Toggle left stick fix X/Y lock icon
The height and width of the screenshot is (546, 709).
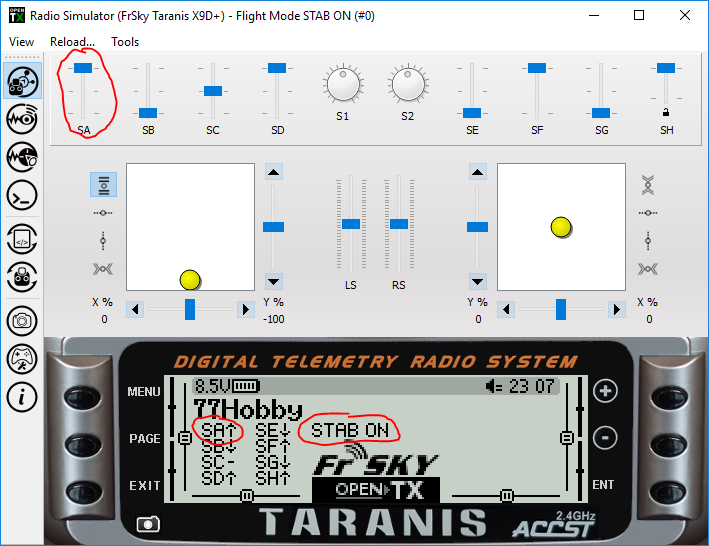point(103,269)
